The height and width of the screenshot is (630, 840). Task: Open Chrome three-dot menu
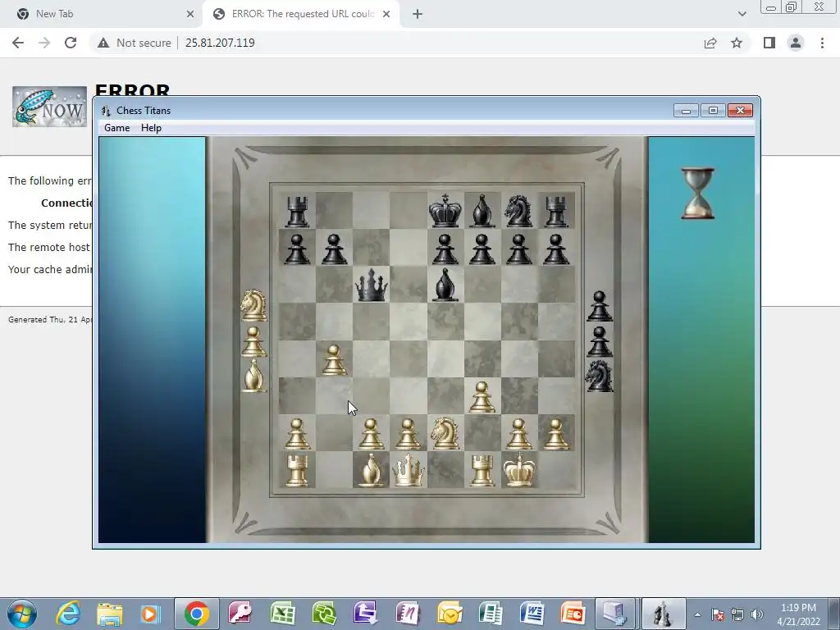pos(822,43)
